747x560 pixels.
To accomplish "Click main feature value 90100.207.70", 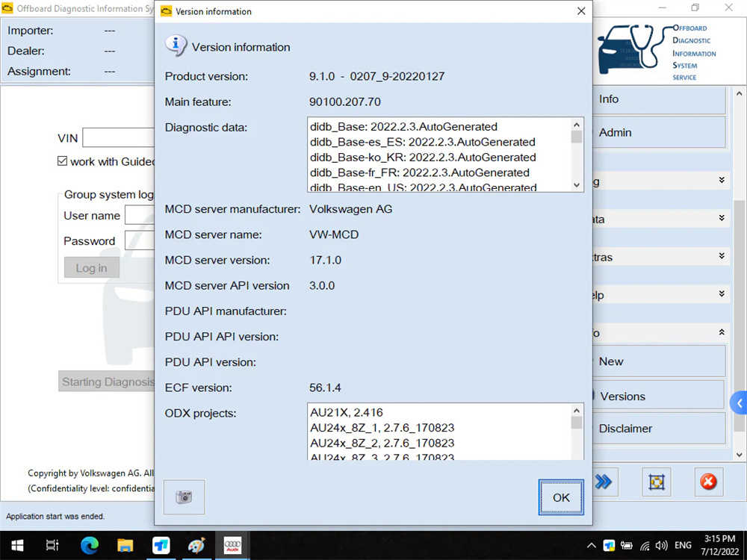I will (x=345, y=102).
